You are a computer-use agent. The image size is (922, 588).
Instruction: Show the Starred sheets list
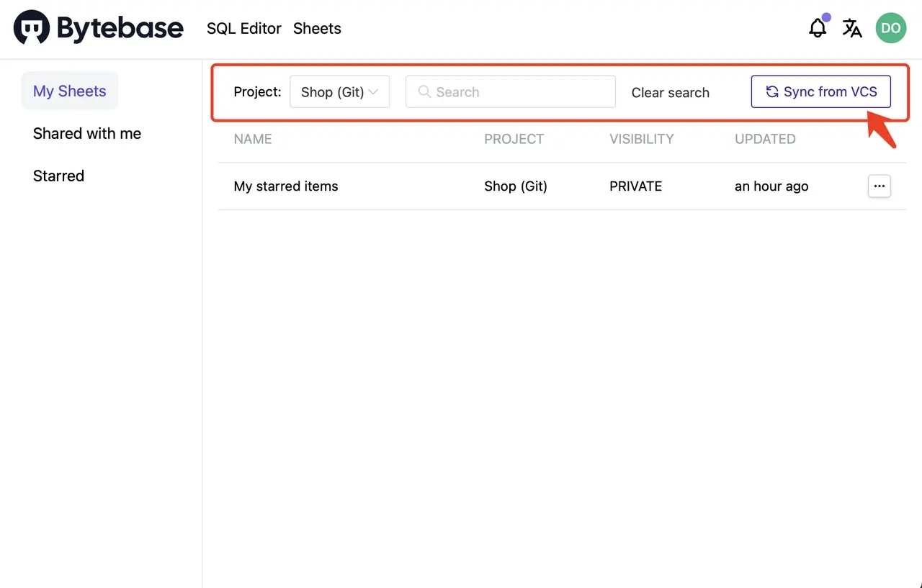pyautogui.click(x=58, y=176)
